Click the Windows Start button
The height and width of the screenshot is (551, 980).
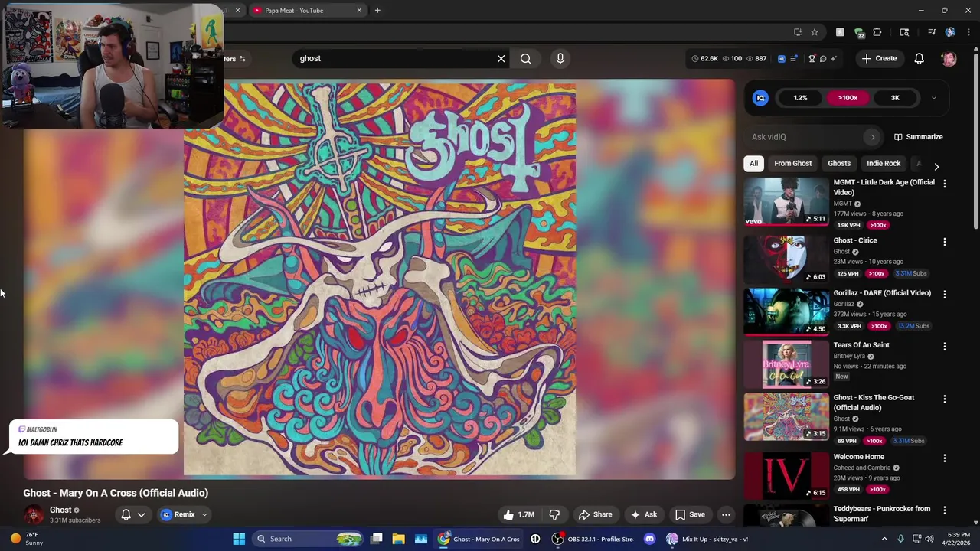pyautogui.click(x=239, y=539)
